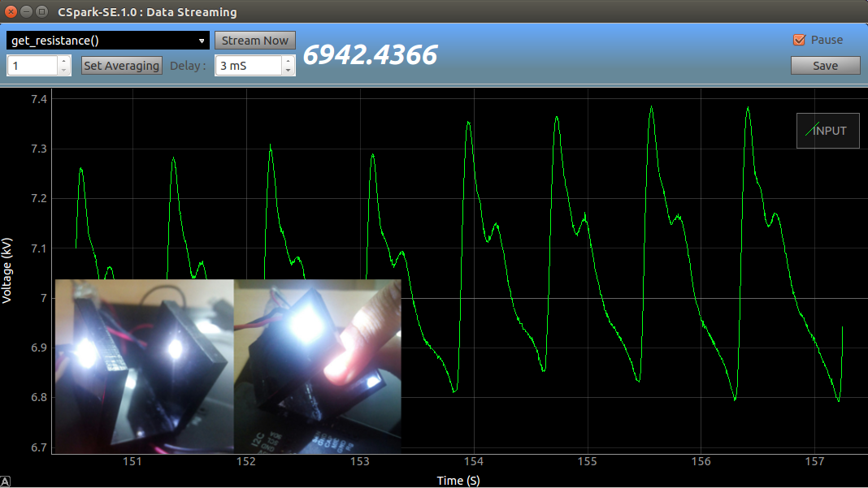Click the window title CSpark-SE.1.0 : Data Streaming

coord(147,11)
